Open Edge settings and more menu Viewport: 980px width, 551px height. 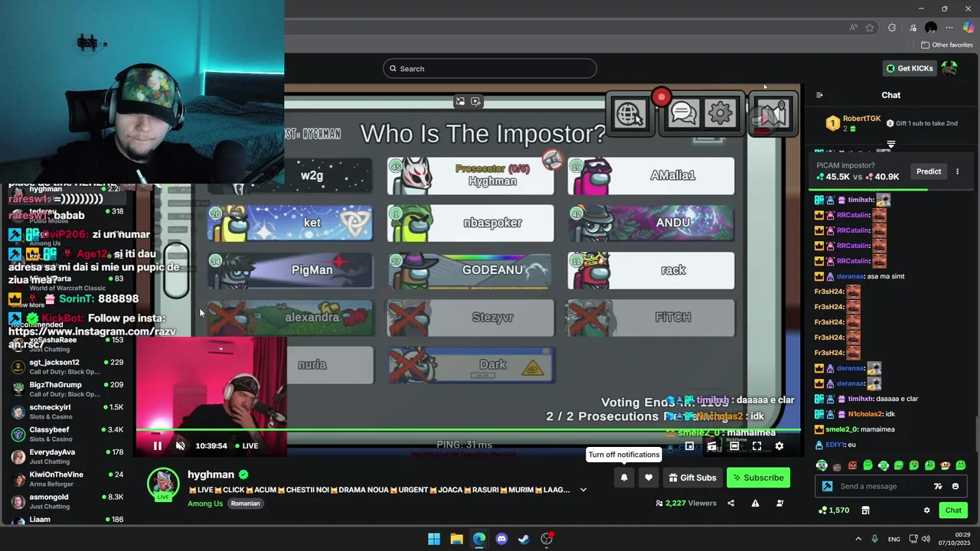pos(949,28)
